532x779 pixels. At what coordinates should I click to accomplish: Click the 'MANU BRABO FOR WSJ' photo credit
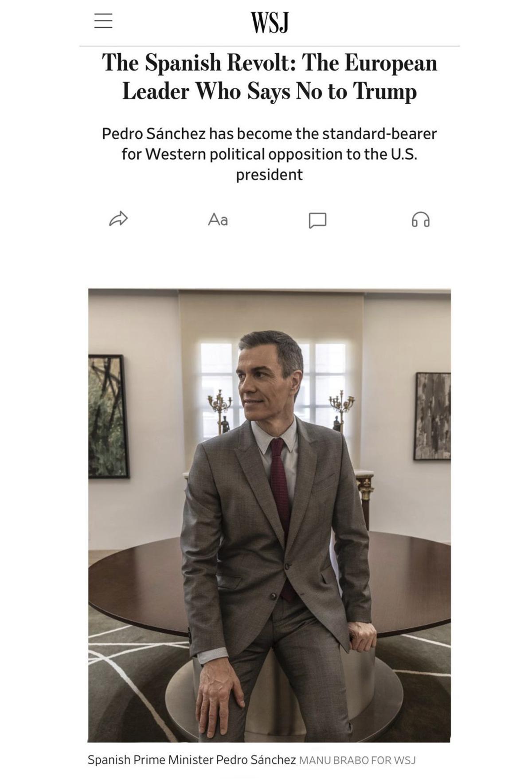tap(357, 760)
